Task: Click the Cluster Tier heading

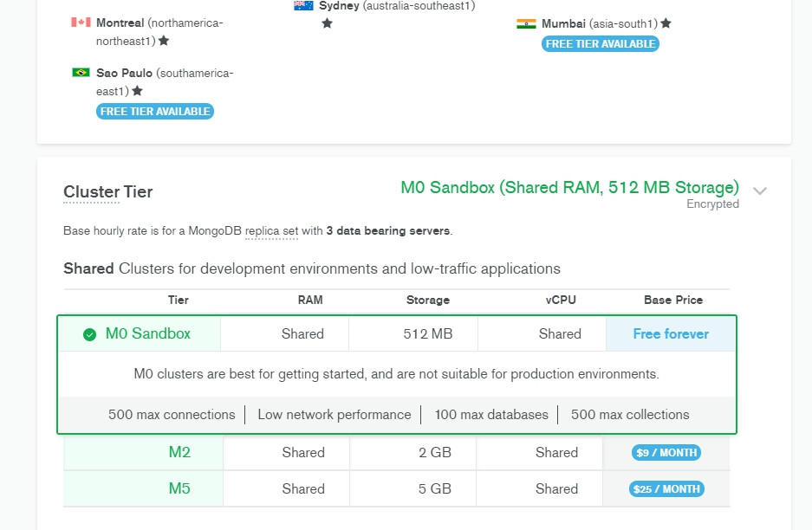Action: pos(107,191)
